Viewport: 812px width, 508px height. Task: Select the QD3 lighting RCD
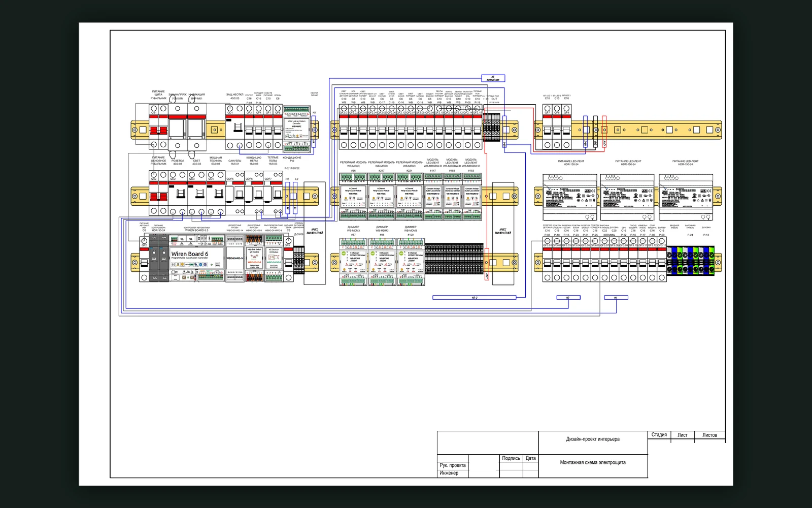point(197,193)
